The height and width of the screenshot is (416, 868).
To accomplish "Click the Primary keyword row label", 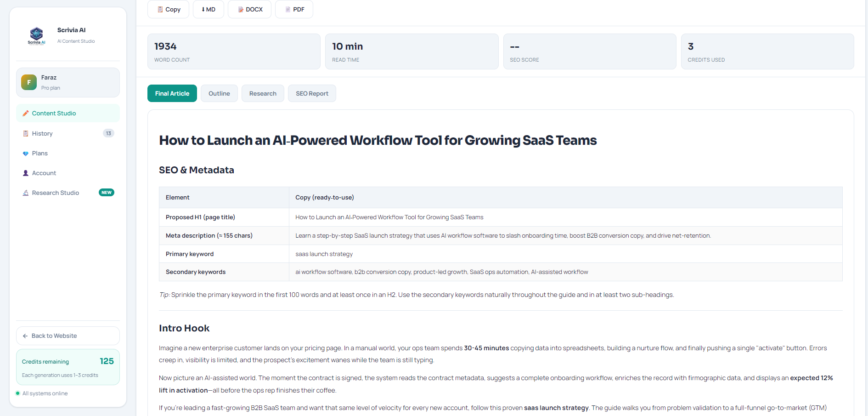I will [224, 254].
